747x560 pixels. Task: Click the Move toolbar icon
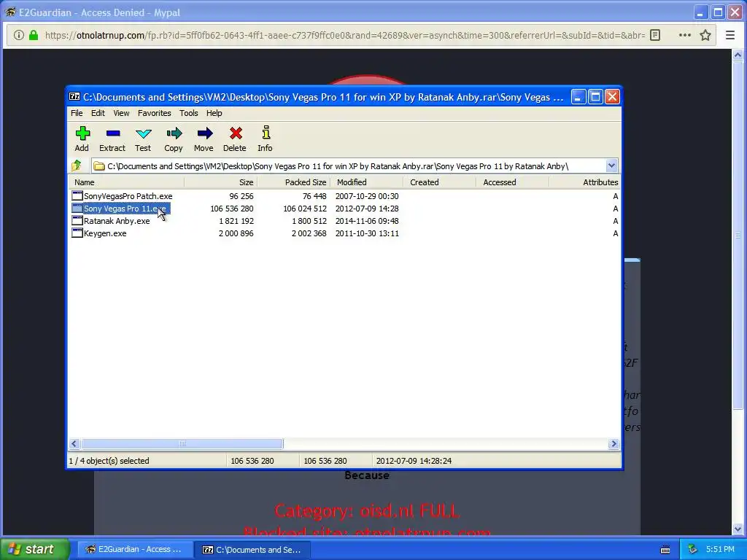204,133
